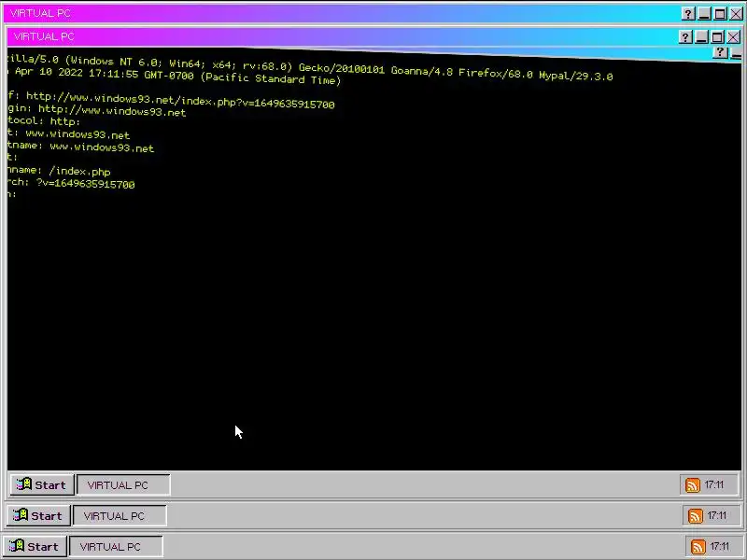Close the outermost VIRTUAL PC window
The height and width of the screenshot is (560, 747).
pyautogui.click(x=736, y=14)
